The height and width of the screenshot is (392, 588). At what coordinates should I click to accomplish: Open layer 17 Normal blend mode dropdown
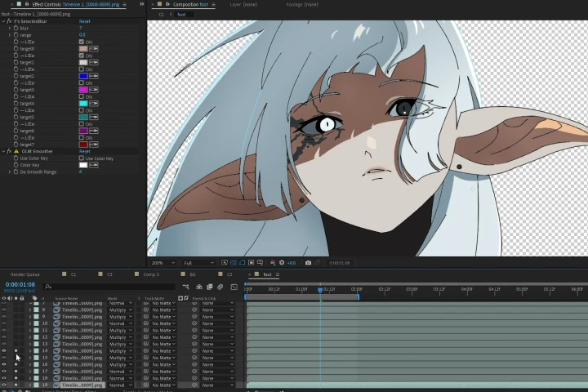click(x=120, y=372)
